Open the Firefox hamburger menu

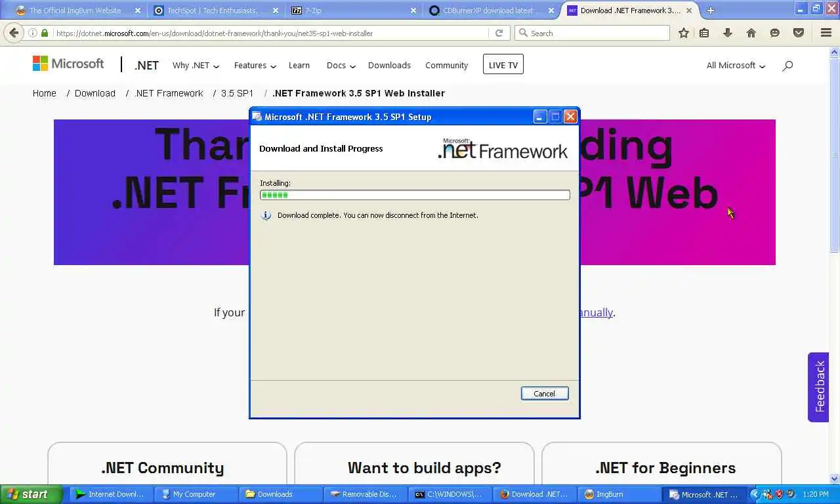[826, 33]
